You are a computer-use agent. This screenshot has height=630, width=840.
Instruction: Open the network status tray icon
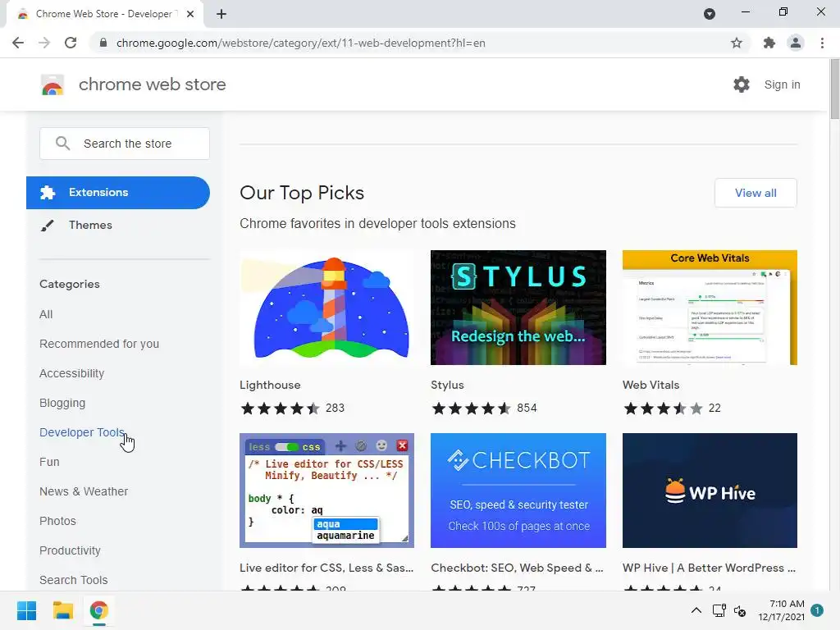pos(719,610)
